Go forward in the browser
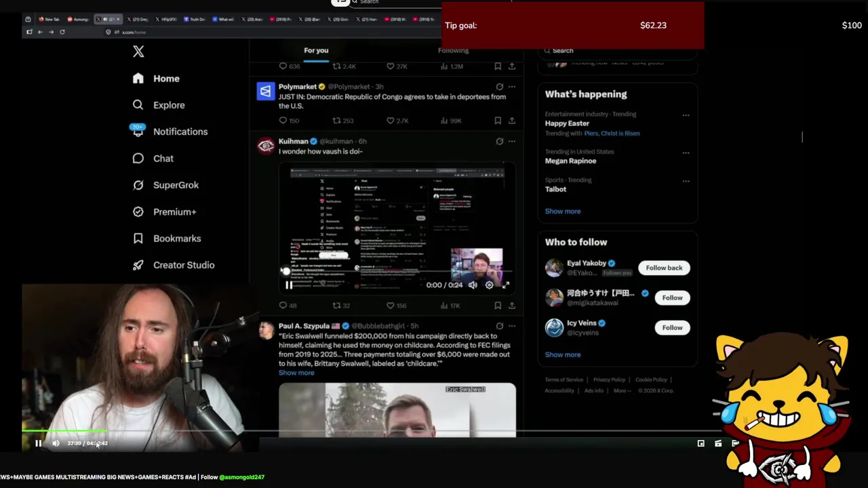 click(51, 32)
